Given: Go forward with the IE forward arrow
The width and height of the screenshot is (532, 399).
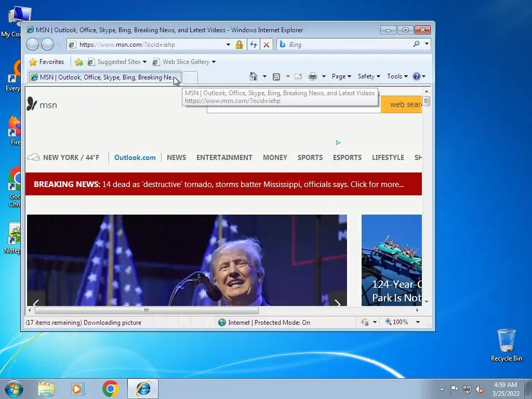Looking at the screenshot, I should pyautogui.click(x=47, y=45).
